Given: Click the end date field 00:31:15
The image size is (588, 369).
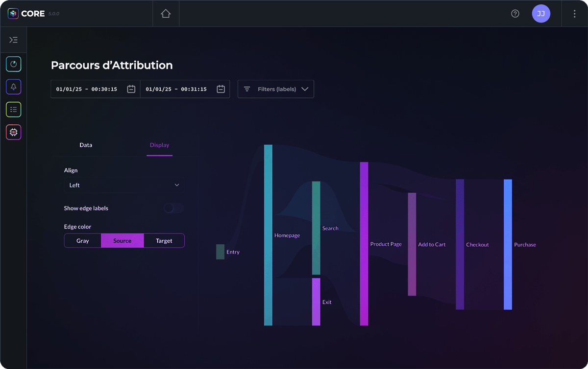Looking at the screenshot, I should [x=176, y=89].
